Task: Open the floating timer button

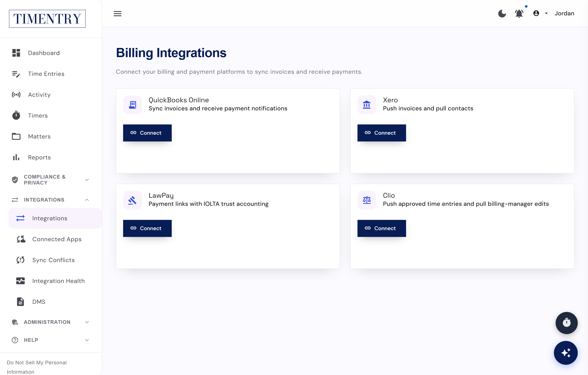Action: [566, 323]
